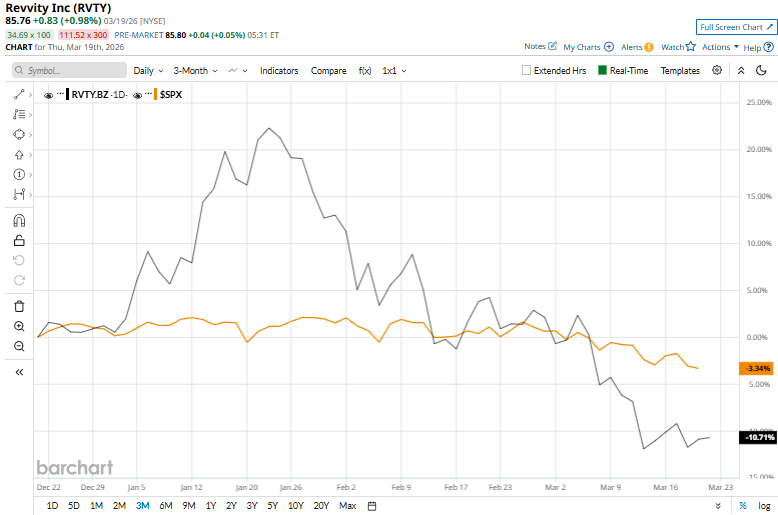Switch to dark mode moon icon
The width and height of the screenshot is (778, 515).
pyautogui.click(x=762, y=70)
